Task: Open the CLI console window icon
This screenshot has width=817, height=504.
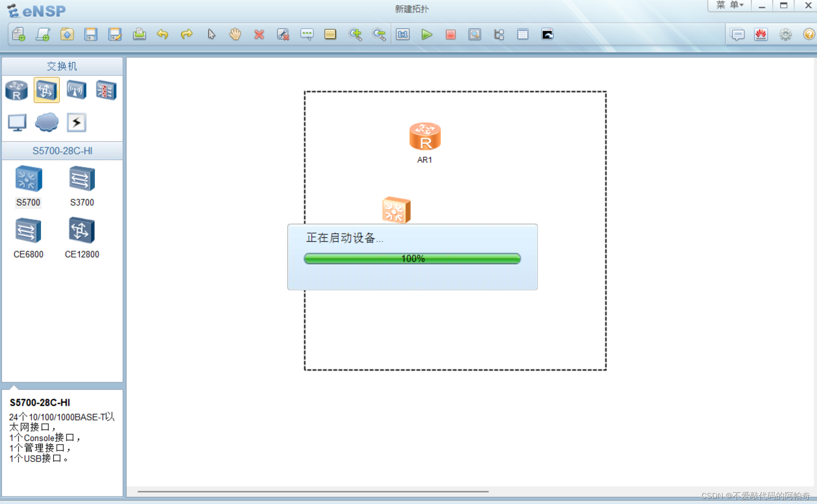Action: coord(547,34)
